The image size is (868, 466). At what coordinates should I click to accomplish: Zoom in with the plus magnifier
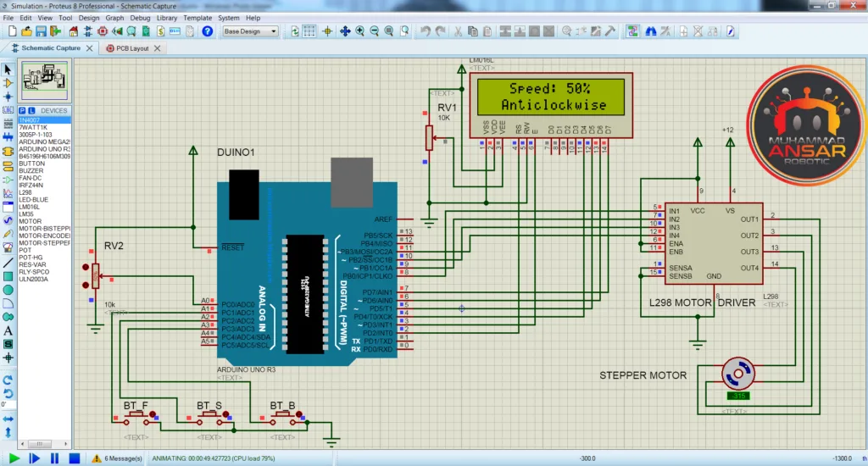click(359, 31)
